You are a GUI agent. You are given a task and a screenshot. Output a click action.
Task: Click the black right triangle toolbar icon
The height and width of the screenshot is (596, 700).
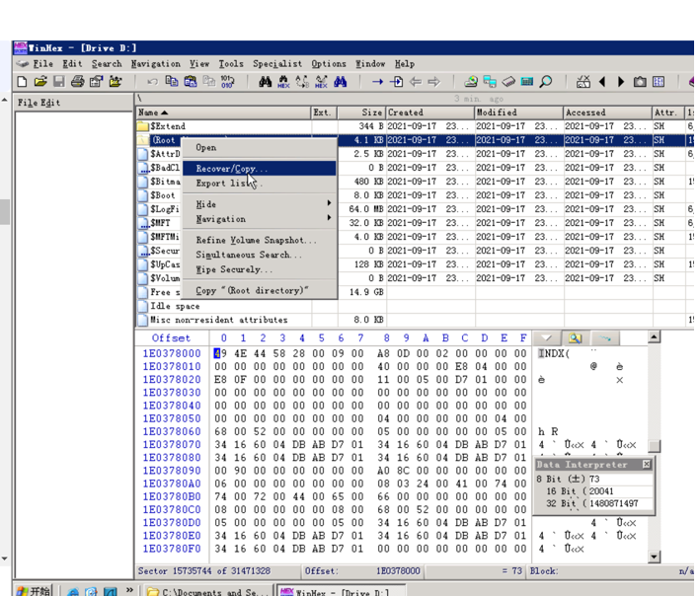click(x=621, y=82)
